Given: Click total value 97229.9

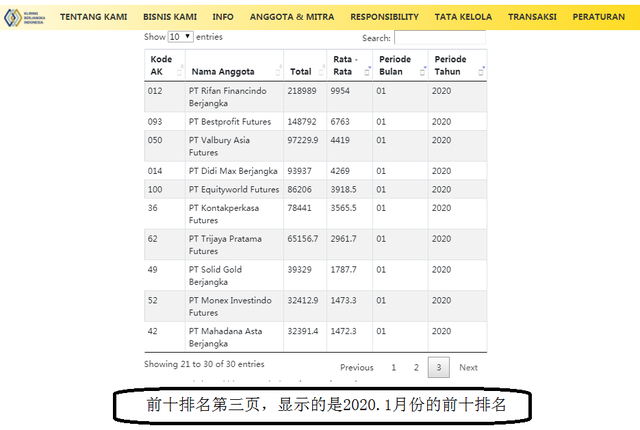Looking at the screenshot, I should (302, 140).
